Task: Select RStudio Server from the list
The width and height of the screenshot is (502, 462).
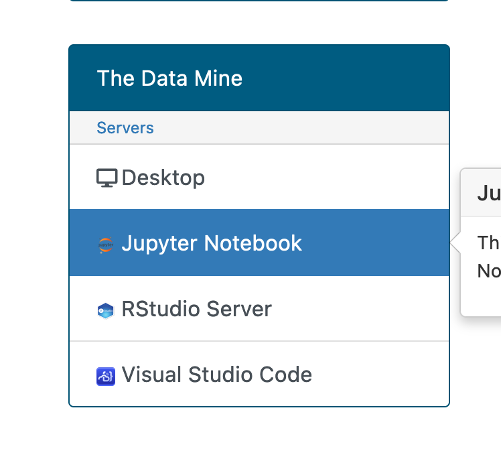Action: pyautogui.click(x=259, y=308)
